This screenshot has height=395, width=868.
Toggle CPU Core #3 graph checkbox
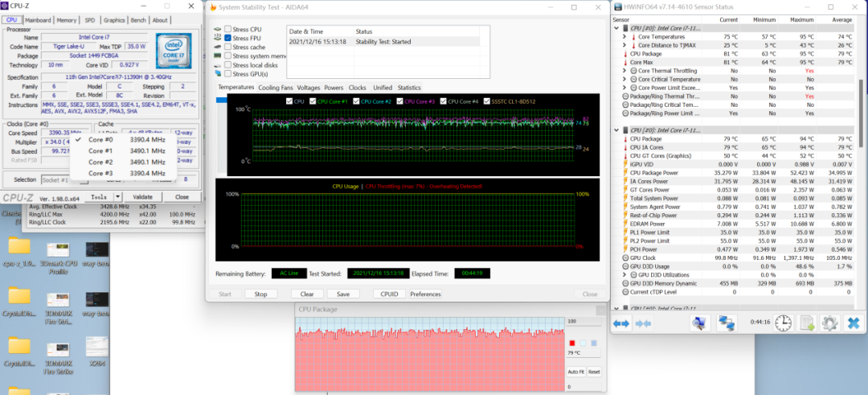tap(401, 101)
